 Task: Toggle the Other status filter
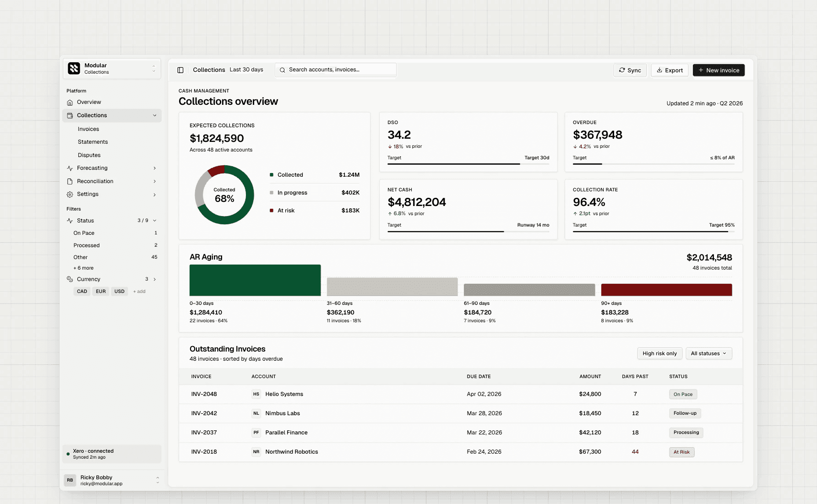pos(115,257)
